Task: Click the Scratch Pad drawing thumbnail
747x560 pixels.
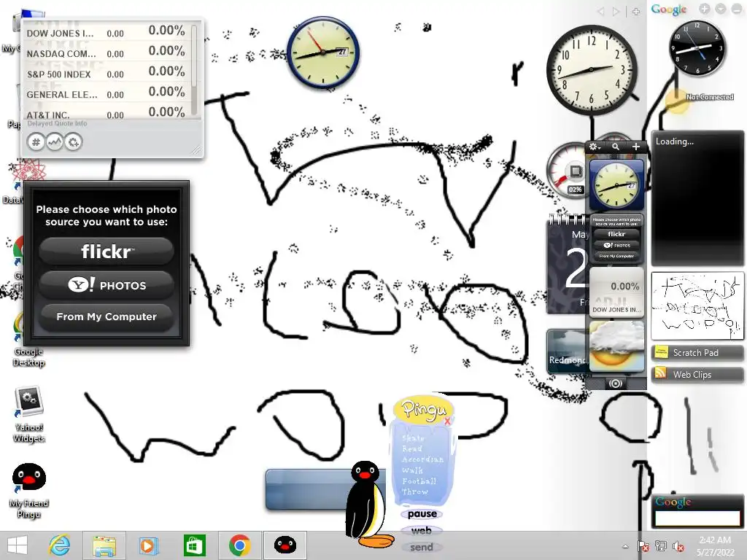Action: coord(697,306)
